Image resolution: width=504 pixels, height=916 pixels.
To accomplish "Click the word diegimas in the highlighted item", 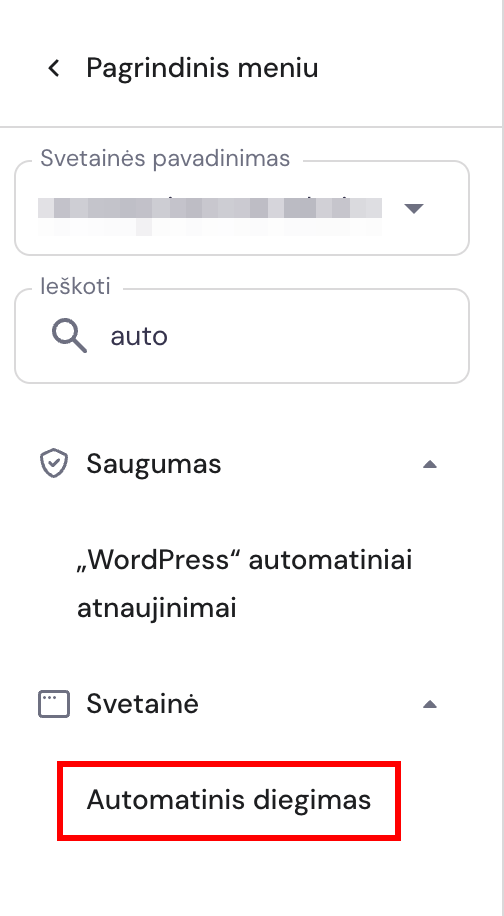I will tap(312, 800).
